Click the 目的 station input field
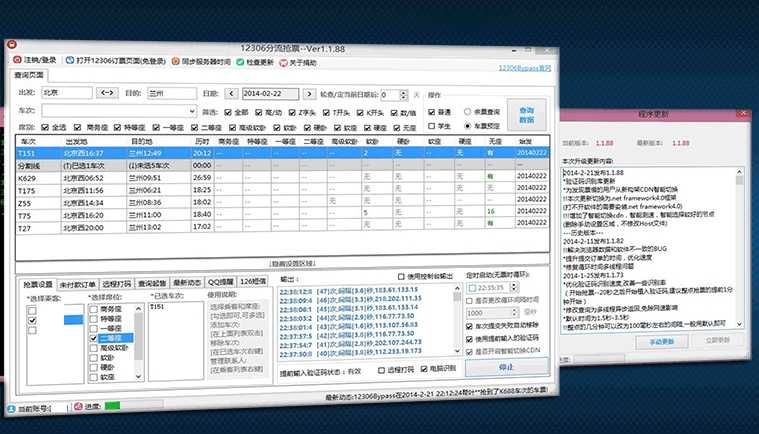Image resolution: width=759 pixels, height=434 pixels. pyautogui.click(x=172, y=93)
